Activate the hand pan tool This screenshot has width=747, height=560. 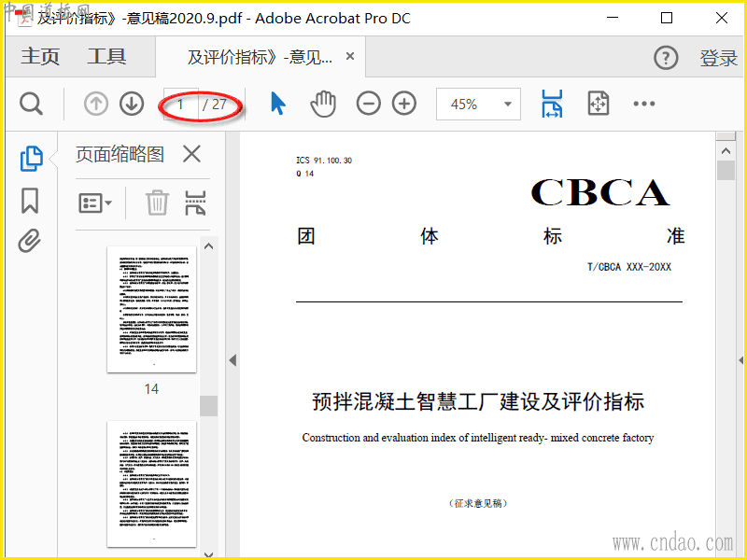click(323, 104)
